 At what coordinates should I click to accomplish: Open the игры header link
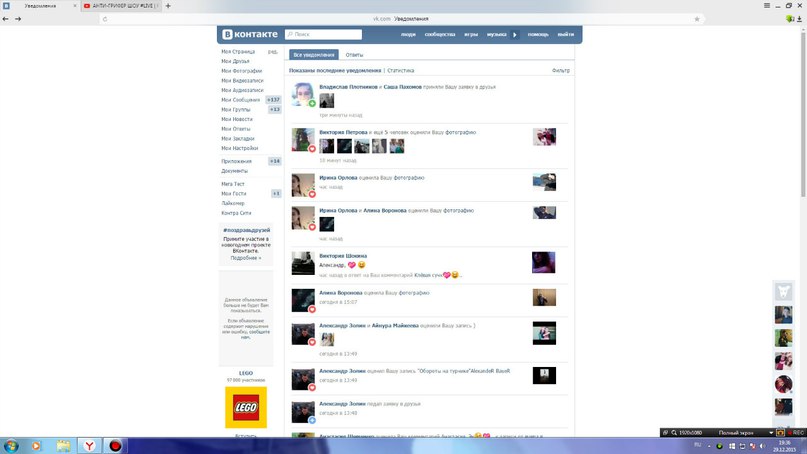pyautogui.click(x=471, y=34)
